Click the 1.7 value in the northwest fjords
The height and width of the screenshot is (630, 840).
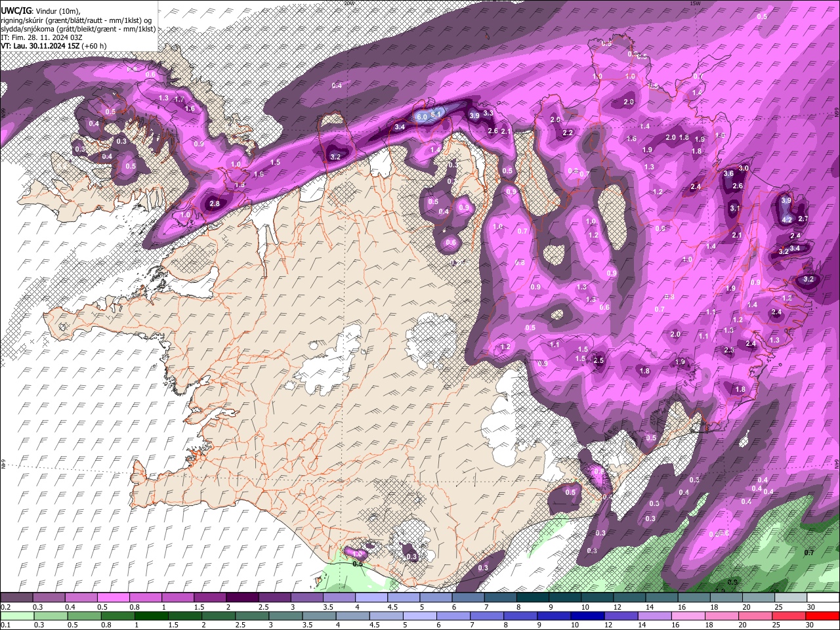point(178,99)
